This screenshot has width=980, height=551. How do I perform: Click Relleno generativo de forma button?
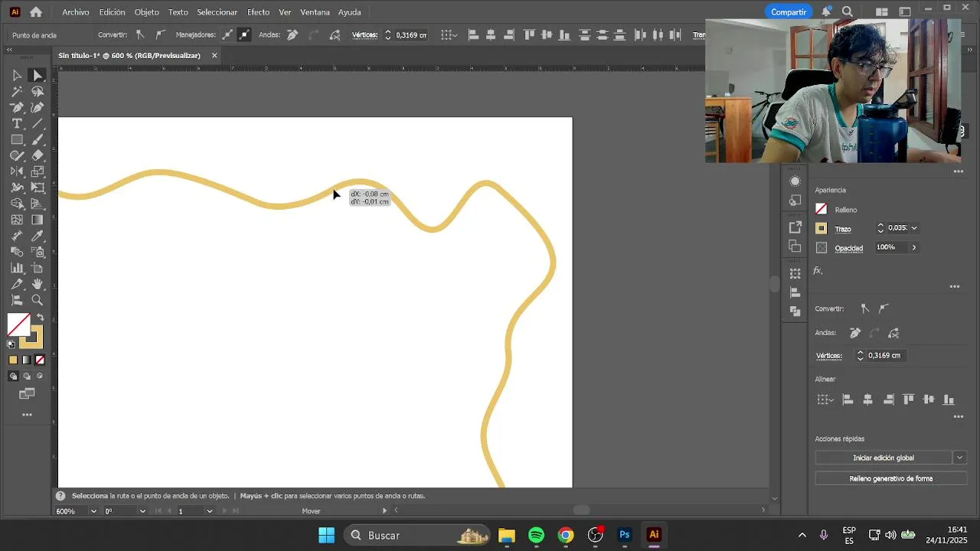click(x=890, y=478)
